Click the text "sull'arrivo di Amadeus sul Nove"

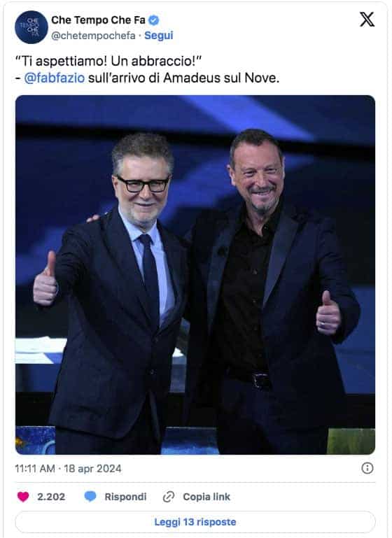[183, 78]
